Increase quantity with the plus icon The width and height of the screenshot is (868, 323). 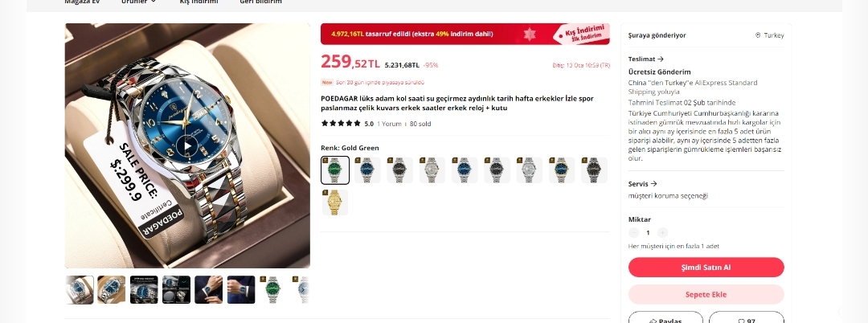(662, 233)
